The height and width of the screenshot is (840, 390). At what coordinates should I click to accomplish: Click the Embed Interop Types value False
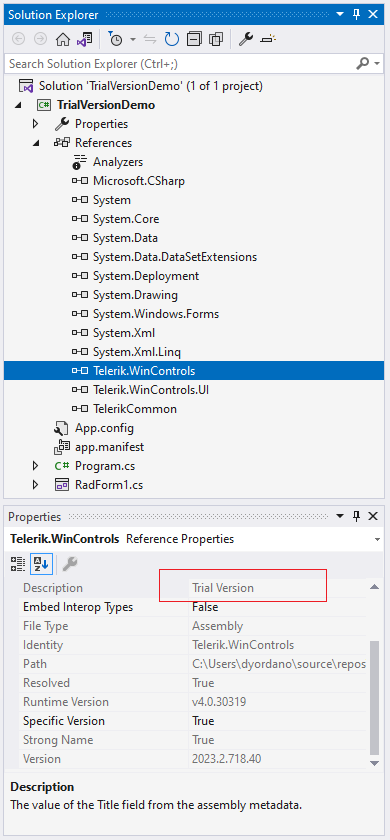click(205, 607)
